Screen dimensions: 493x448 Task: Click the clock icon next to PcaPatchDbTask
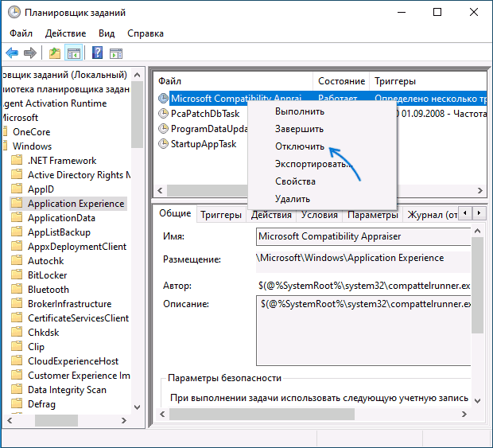(x=163, y=113)
